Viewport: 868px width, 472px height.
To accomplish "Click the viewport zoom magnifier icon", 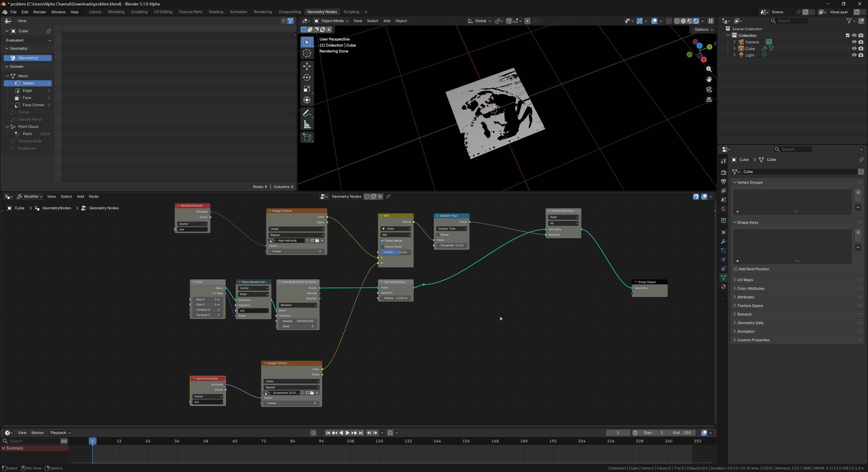I will click(709, 69).
